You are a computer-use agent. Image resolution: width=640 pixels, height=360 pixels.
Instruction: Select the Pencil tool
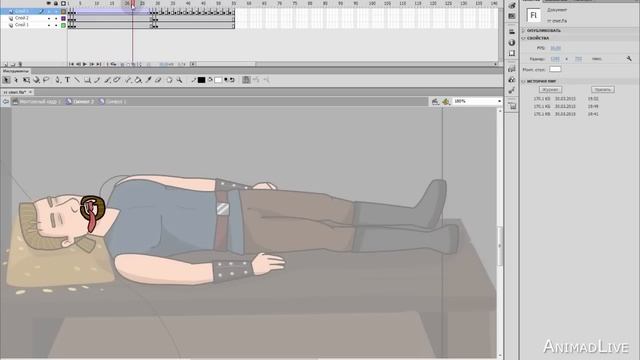(x=97, y=80)
